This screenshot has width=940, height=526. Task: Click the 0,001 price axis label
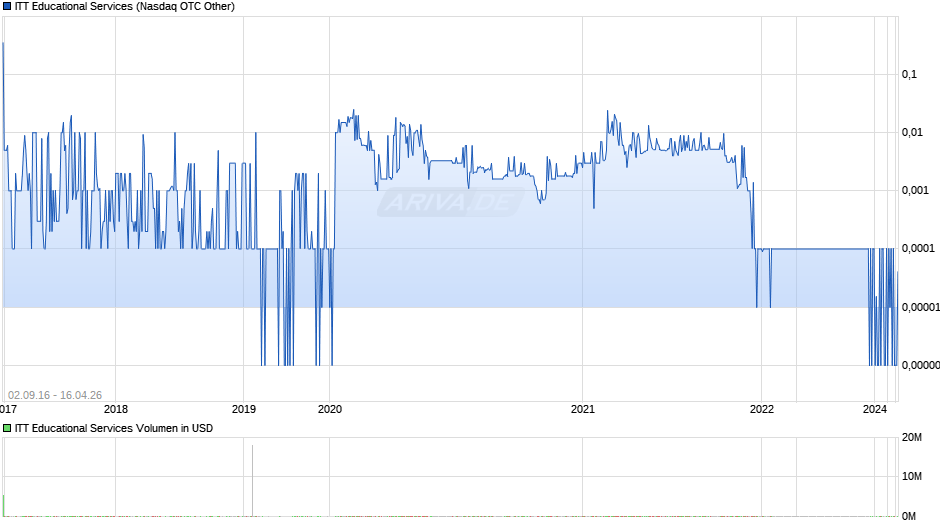915,191
